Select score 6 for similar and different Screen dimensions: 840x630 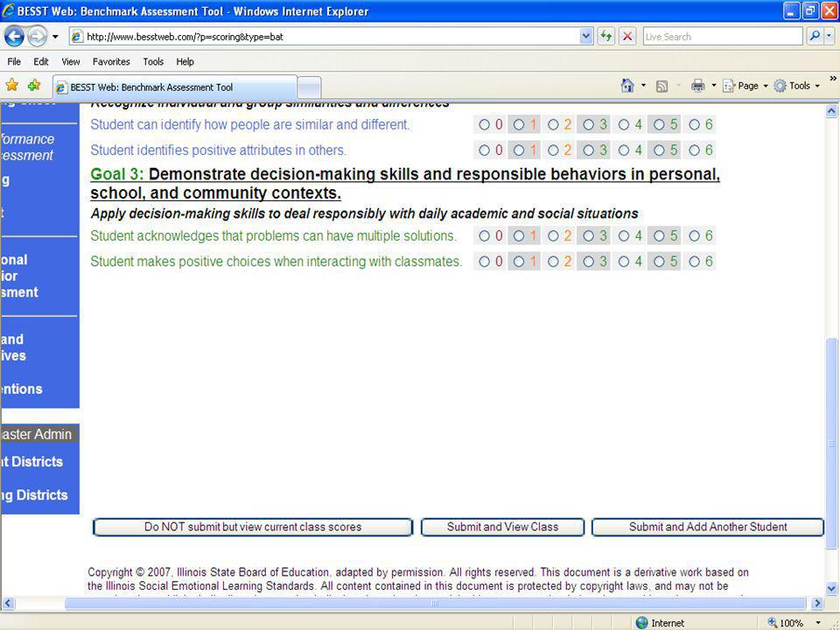click(694, 125)
